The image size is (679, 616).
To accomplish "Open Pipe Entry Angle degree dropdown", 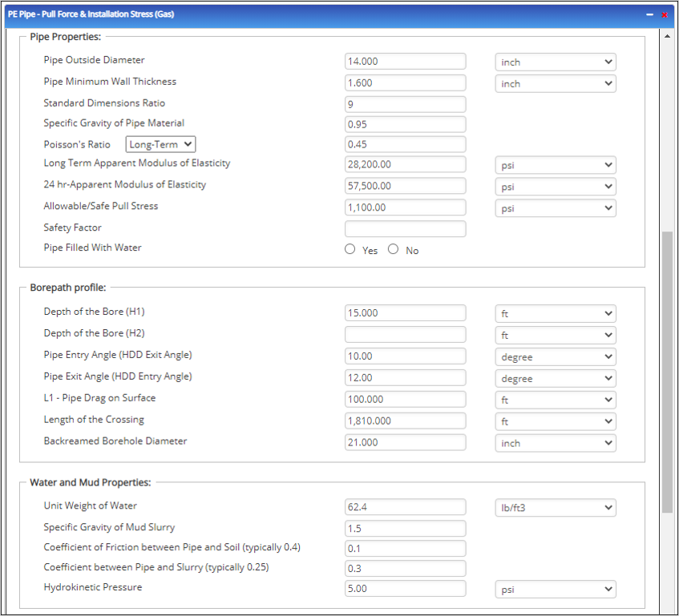I will point(555,356).
